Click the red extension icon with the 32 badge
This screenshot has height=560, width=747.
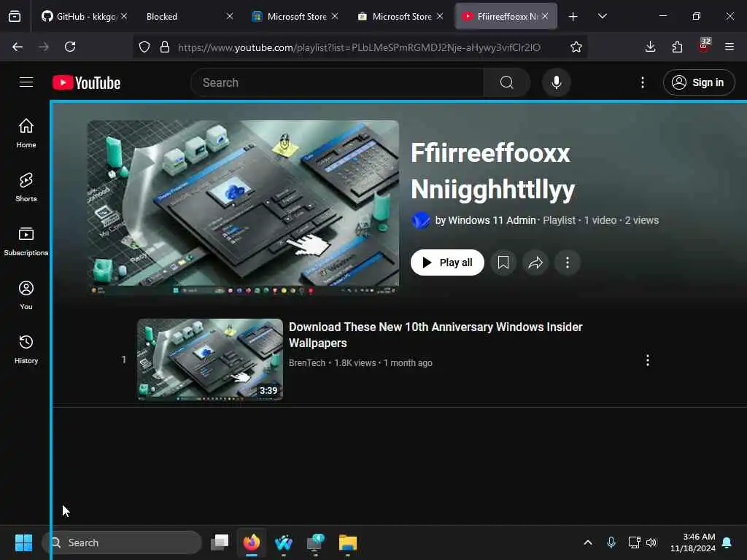704,46
